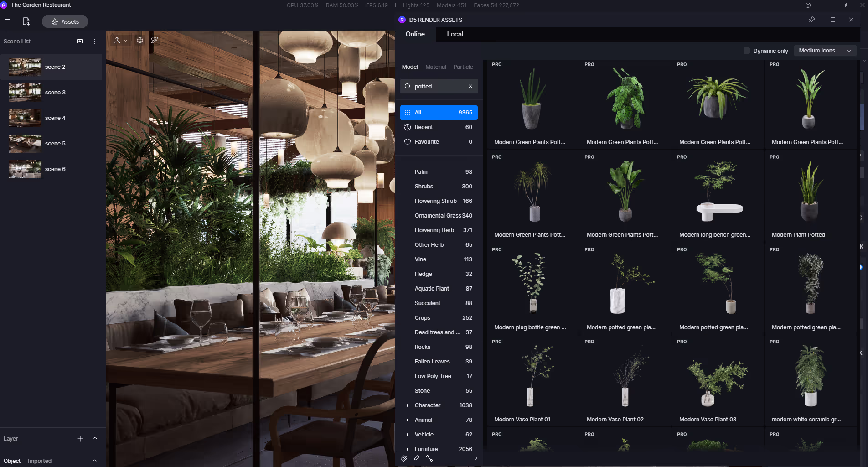Filter by Ornamental Grass category
This screenshot has width=868, height=467.
pos(439,216)
